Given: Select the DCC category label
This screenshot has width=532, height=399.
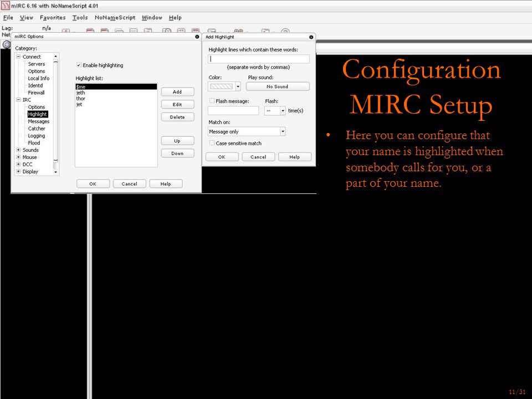Looking at the screenshot, I should coord(28,164).
